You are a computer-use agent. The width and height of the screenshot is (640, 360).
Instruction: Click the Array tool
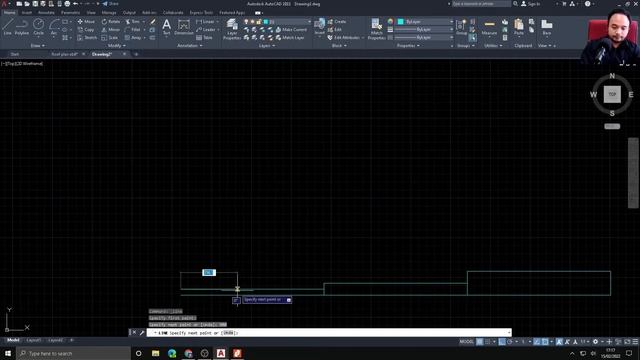pyautogui.click(x=133, y=38)
